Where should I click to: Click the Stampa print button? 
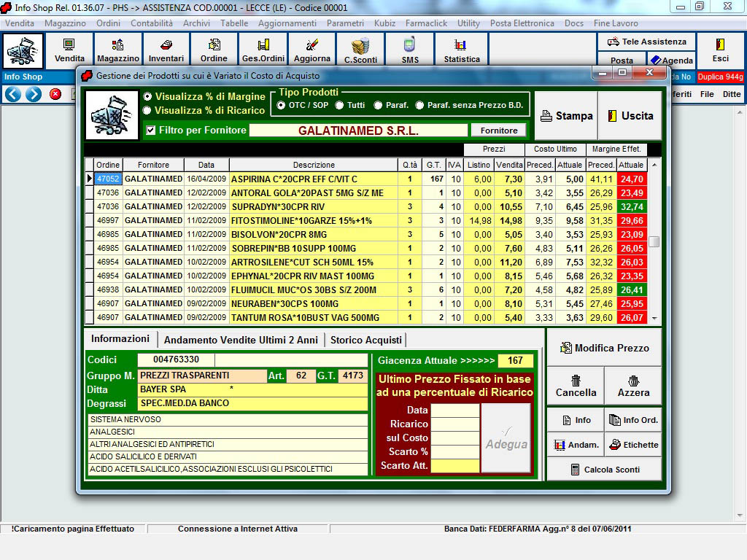(566, 116)
